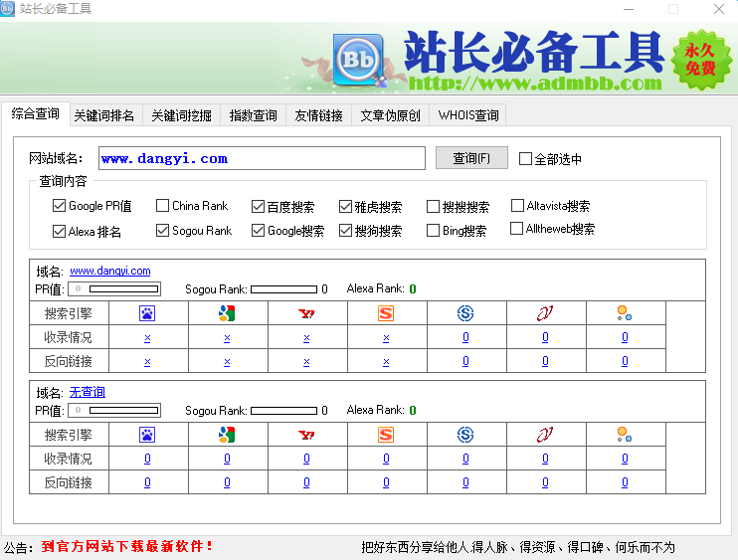Click the Alltheweb dots icon in 无查询 table
Viewport: 738px width, 560px height.
[x=625, y=435]
